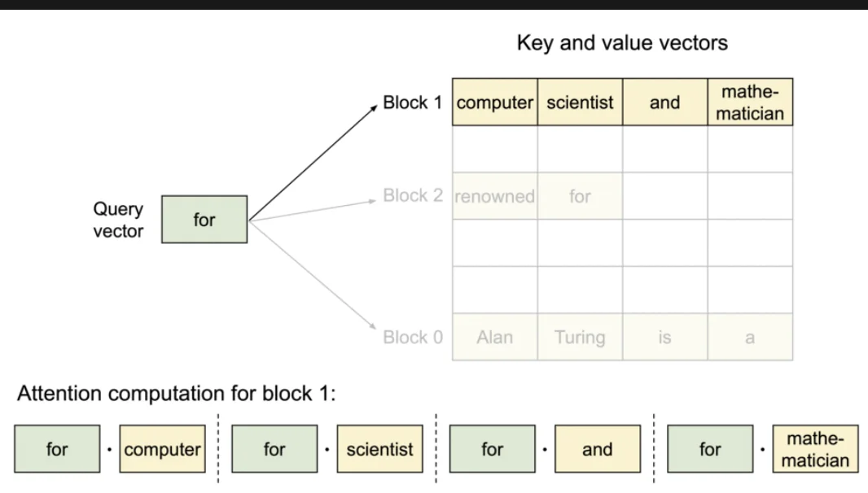Click the "computer" cell in the Block 1 table row
Viewport: 868px width, 493px height.
[x=495, y=103]
